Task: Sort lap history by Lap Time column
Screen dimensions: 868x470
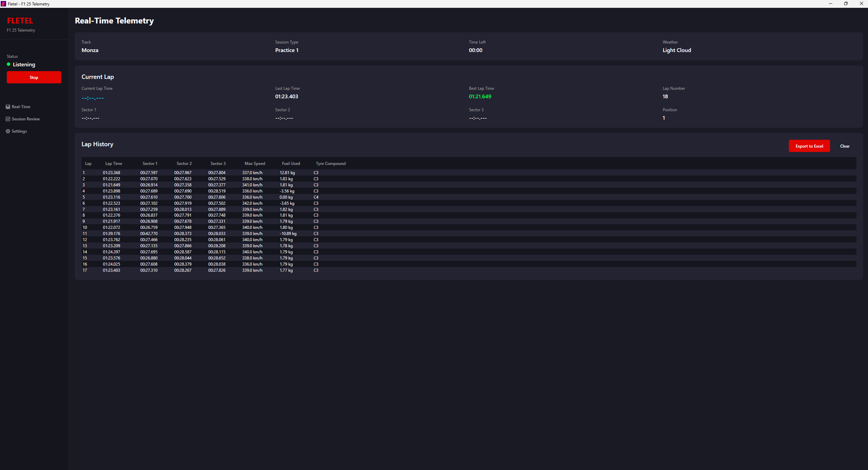Action: click(x=114, y=163)
